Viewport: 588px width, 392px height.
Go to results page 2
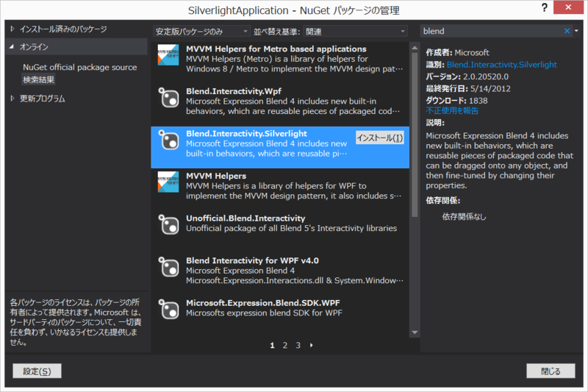click(285, 345)
